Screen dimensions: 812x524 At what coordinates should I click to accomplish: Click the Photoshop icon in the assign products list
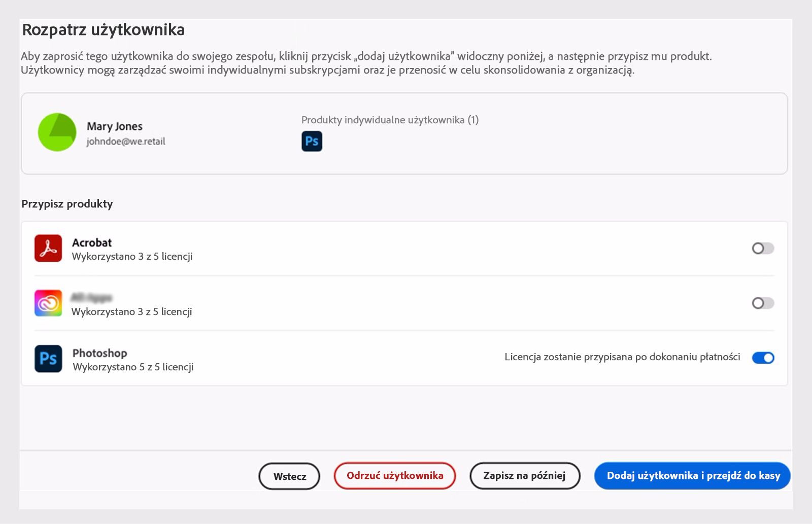[48, 359]
